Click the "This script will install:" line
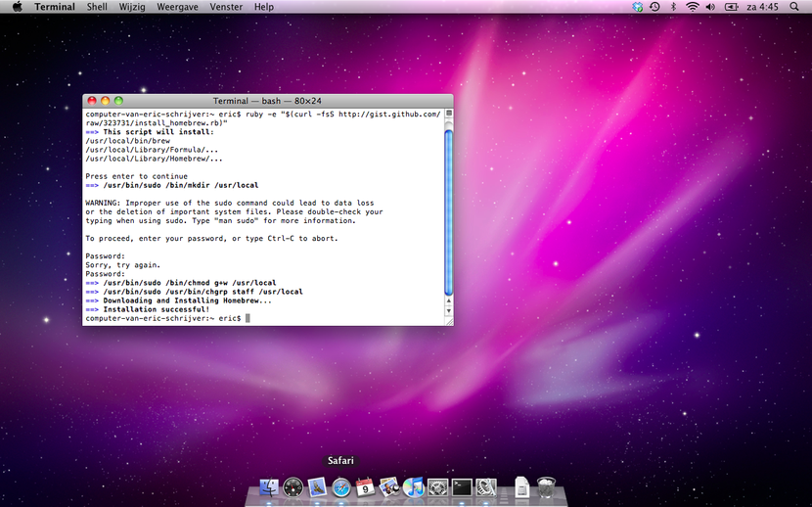Viewport: 812px width, 507px height. [x=150, y=132]
